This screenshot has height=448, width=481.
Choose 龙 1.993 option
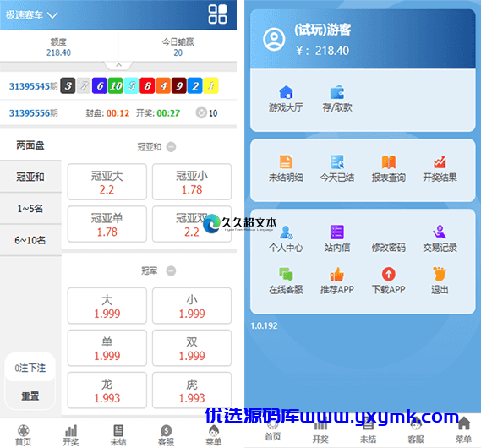(x=107, y=391)
